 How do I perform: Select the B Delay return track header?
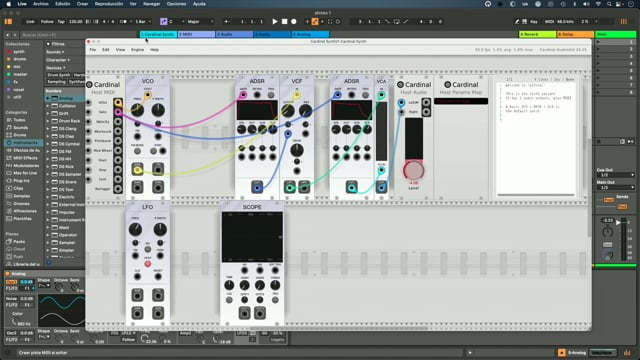(576, 34)
